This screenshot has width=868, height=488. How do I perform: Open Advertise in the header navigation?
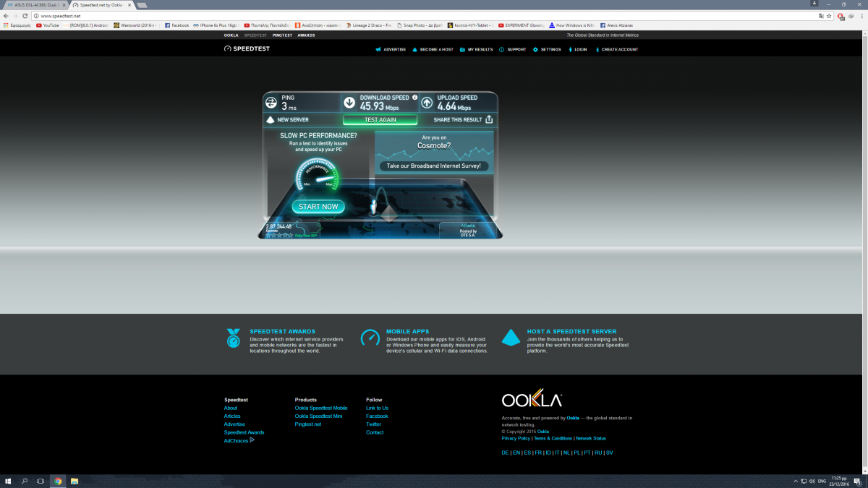point(391,50)
